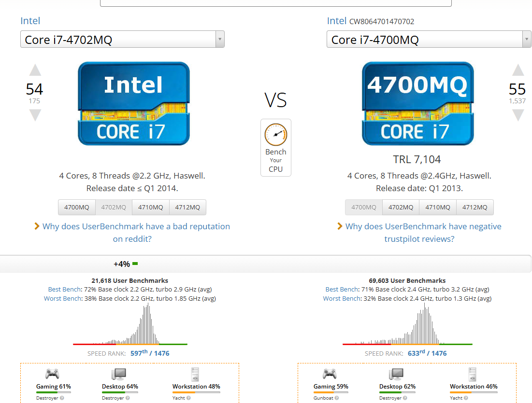Upvote the Core i7-4702MQ processor
532x403 pixels.
(x=35, y=70)
